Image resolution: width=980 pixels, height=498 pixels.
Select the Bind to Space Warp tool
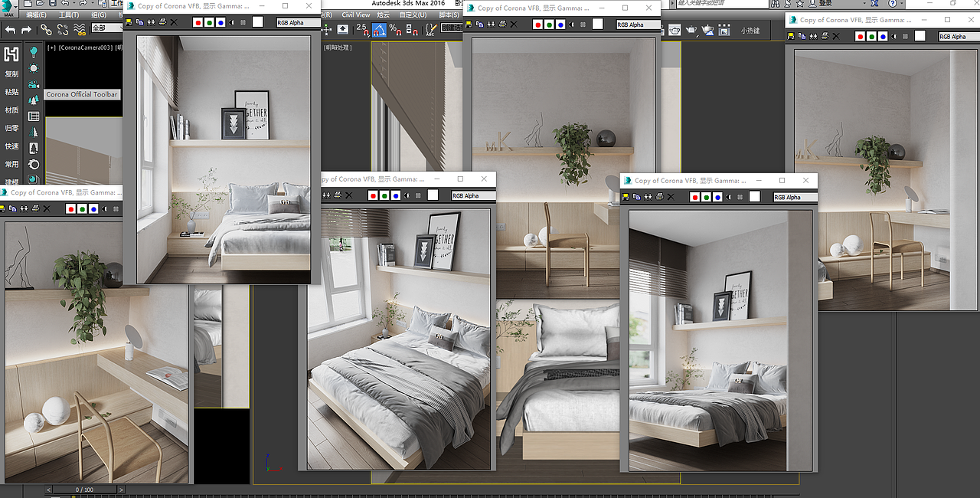point(79,30)
